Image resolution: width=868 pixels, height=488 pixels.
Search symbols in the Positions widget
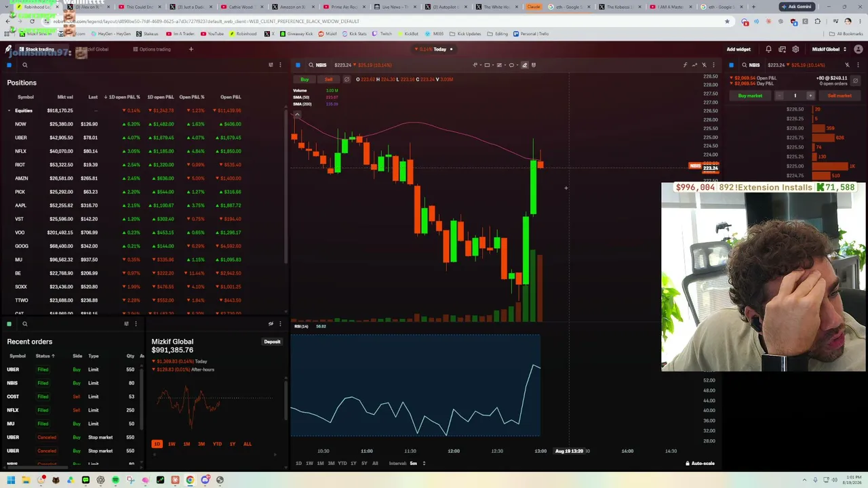pyautogui.click(x=24, y=65)
